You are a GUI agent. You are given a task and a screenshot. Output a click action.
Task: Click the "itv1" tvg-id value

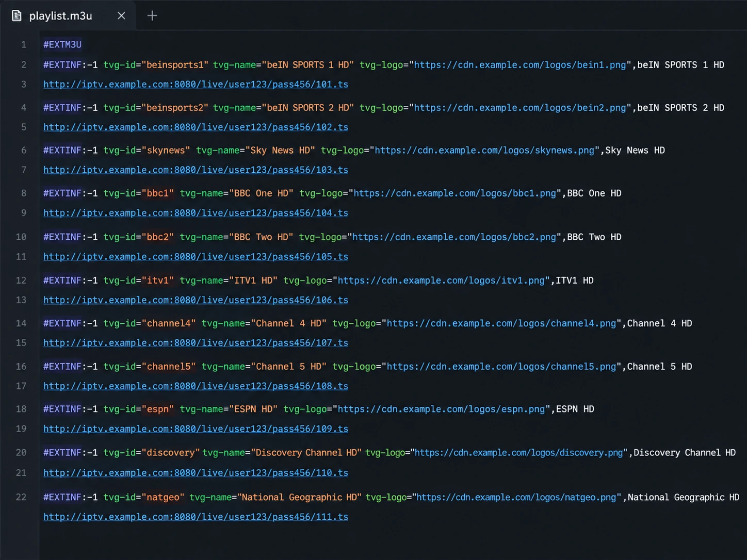158,280
